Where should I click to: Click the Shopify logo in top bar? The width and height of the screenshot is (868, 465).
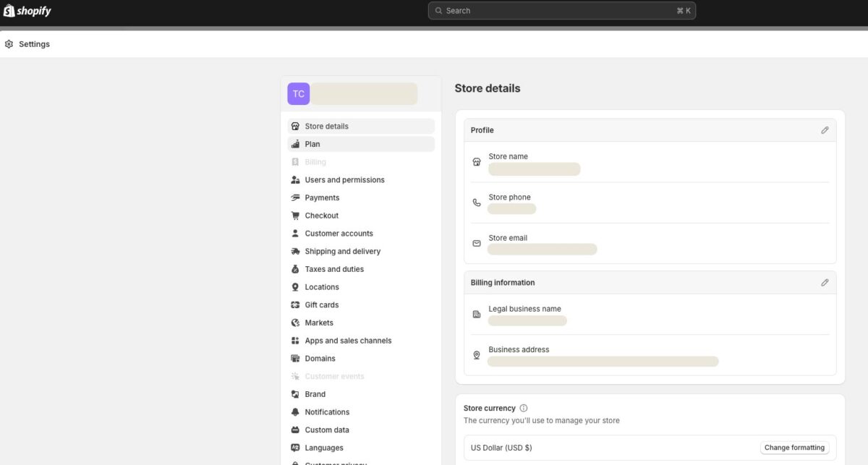27,11
